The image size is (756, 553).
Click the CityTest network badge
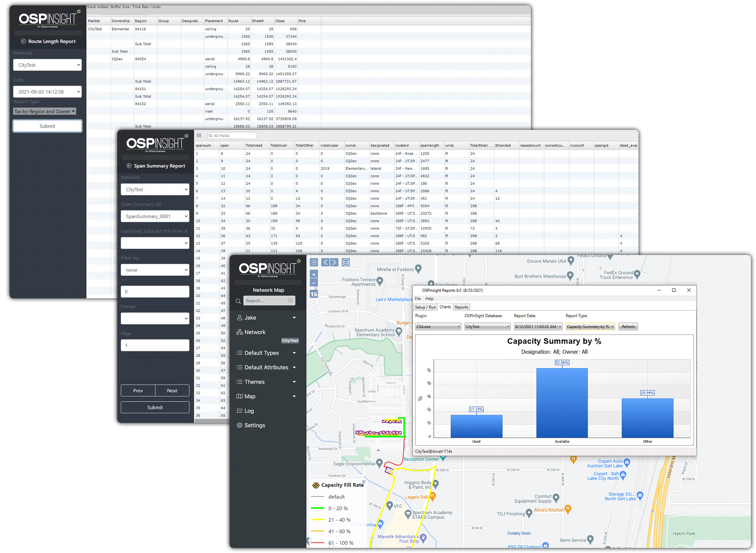click(x=290, y=340)
